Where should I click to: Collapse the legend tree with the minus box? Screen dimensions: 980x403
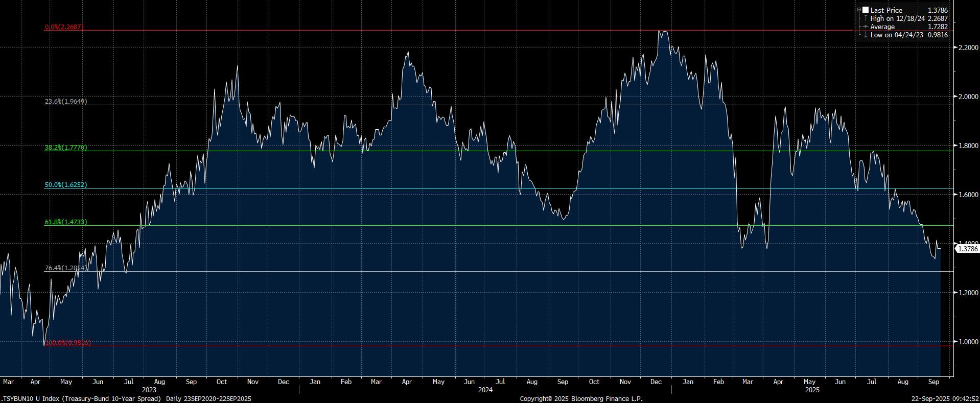859,10
